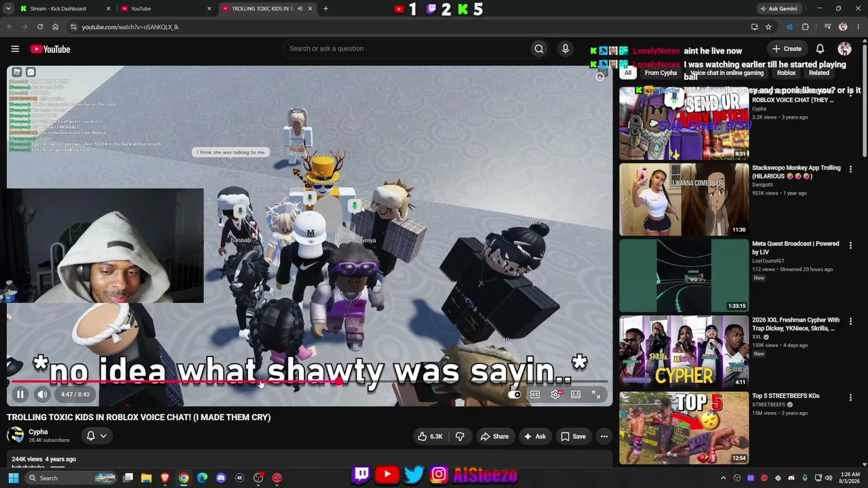Pause the video

pyautogui.click(x=20, y=394)
